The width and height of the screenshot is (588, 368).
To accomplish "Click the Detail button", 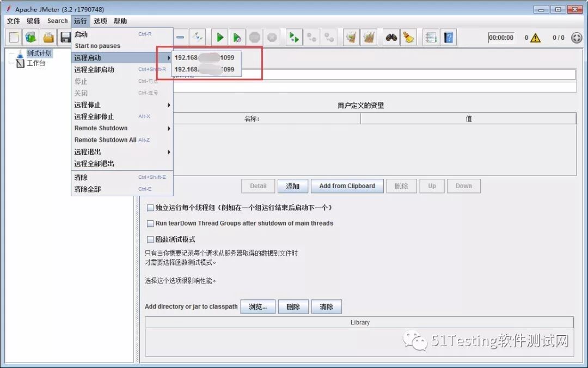I will pos(258,186).
